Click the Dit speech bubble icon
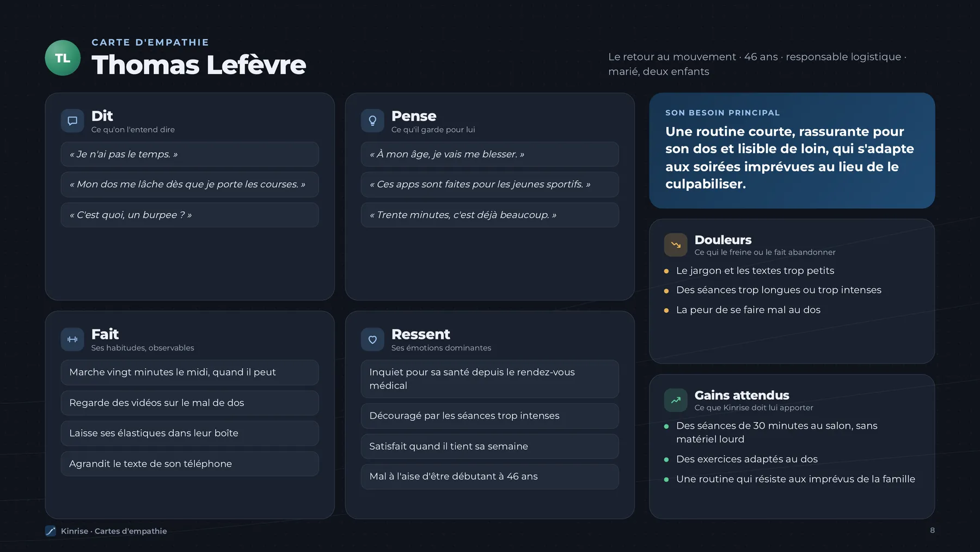Screen dimensions: 980x552 pyautogui.click(x=72, y=121)
